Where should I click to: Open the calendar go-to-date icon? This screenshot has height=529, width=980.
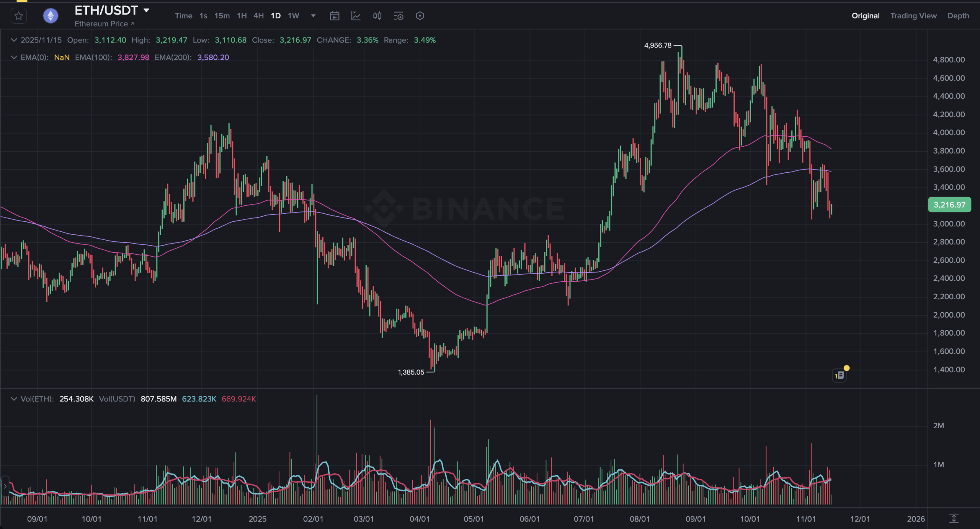[334, 16]
